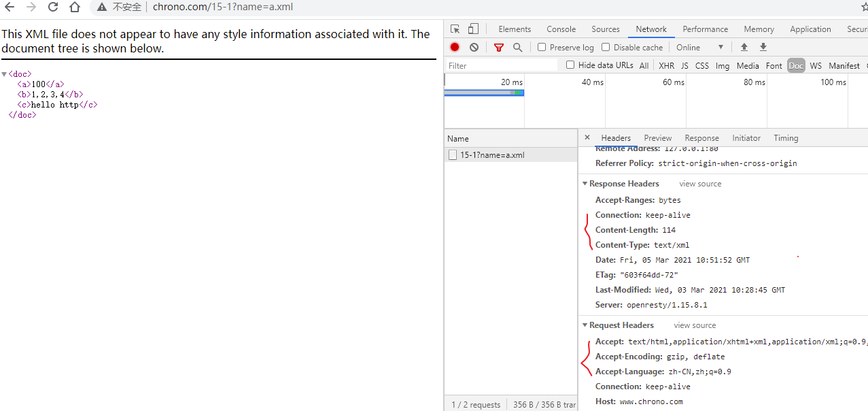Screen dimensions: 868x411
Task: Collapse the Response Headers section
Action: 585,184
